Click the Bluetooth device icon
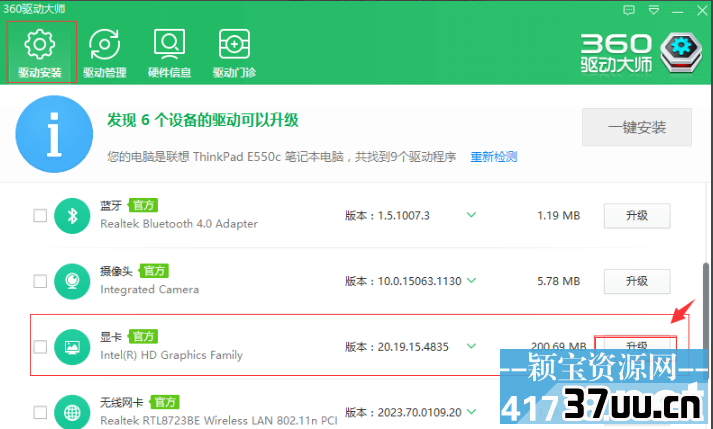Image resolution: width=713 pixels, height=429 pixels. click(x=72, y=216)
